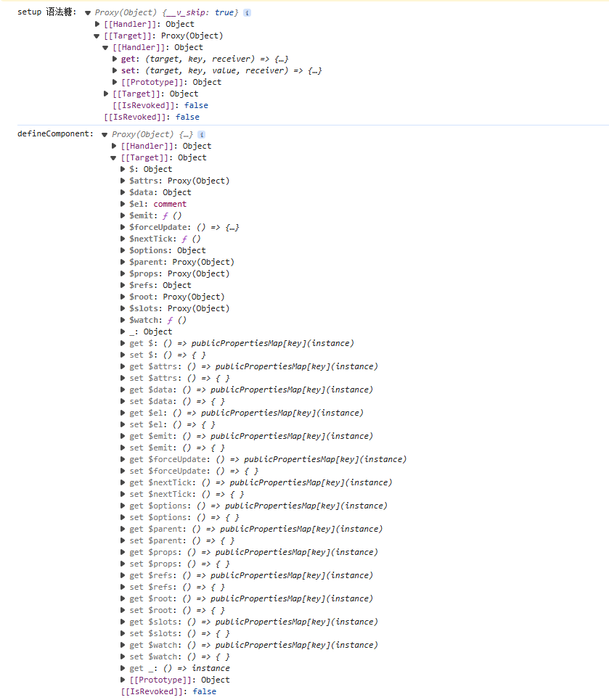Expand the $options: Object property
The image size is (609, 700).
(123, 251)
